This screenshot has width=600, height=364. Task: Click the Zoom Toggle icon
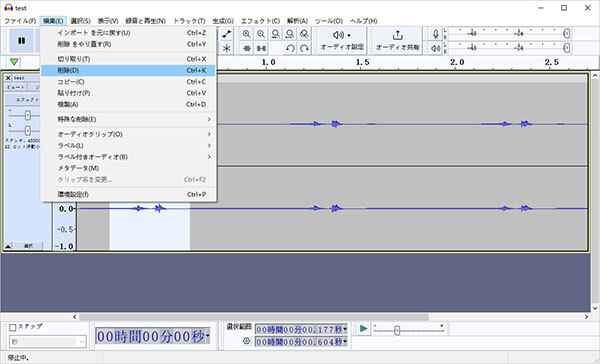(304, 34)
